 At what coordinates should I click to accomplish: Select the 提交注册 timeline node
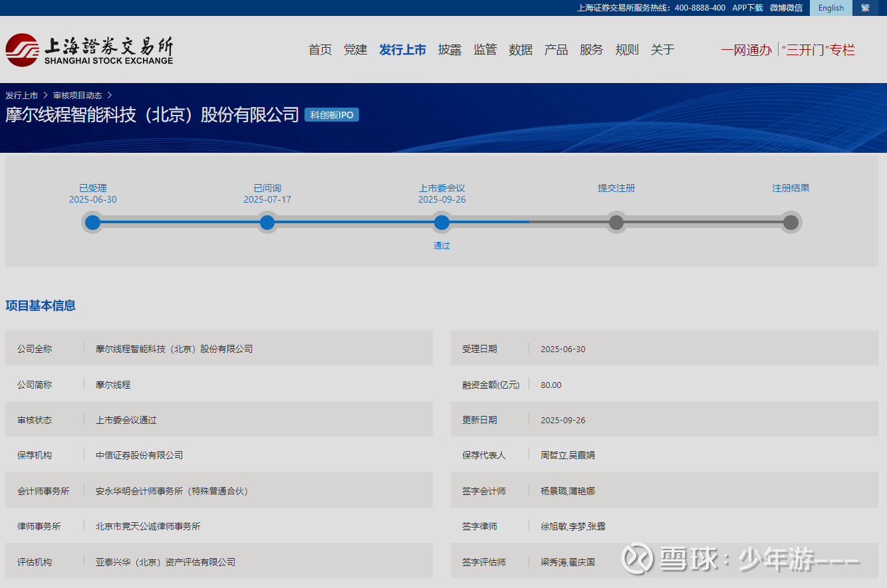pos(616,223)
